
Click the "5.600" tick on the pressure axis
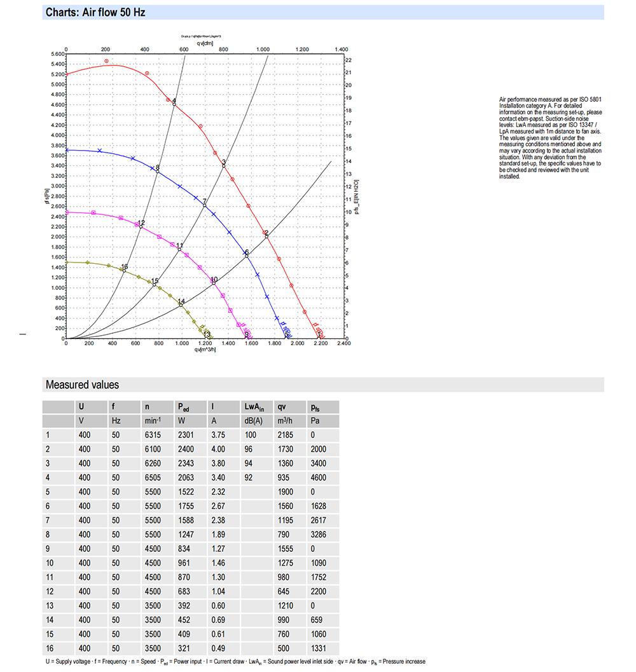tap(57, 54)
